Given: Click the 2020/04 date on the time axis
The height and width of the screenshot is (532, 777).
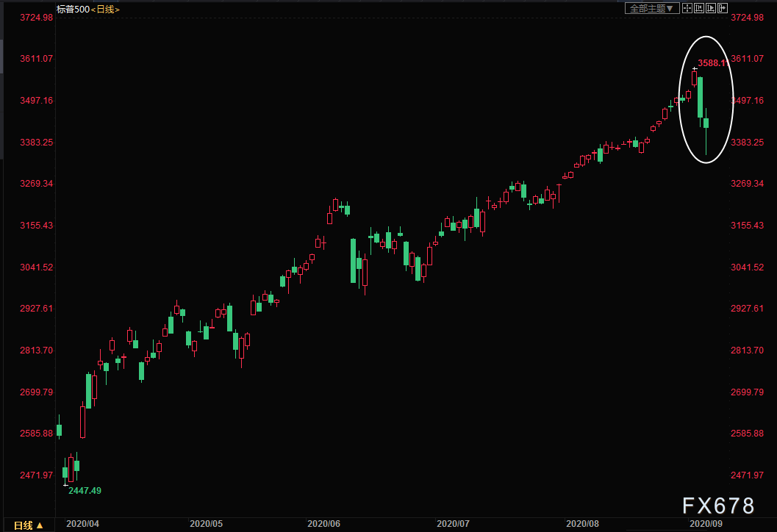Looking at the screenshot, I should click(x=82, y=524).
